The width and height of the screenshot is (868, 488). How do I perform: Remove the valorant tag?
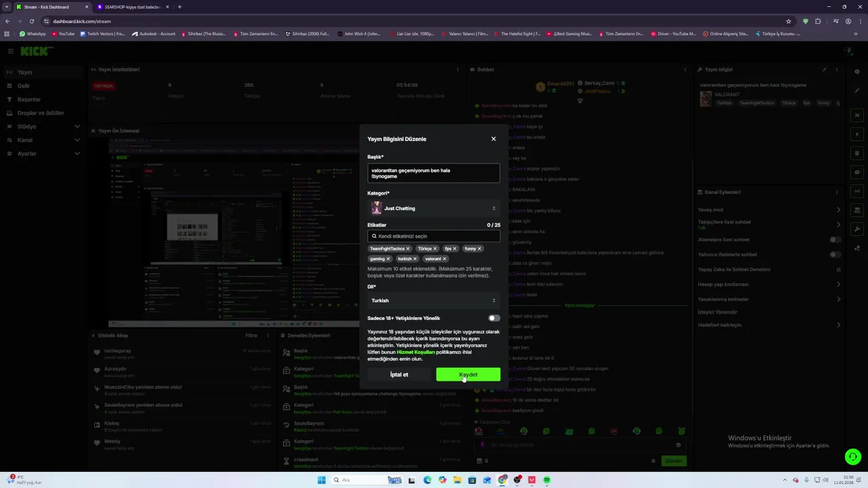pyautogui.click(x=444, y=259)
